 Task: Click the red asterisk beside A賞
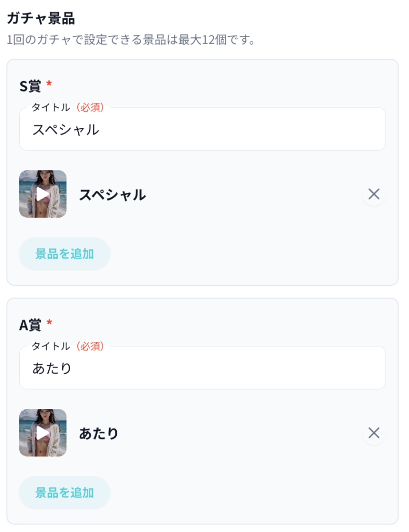[49, 323]
